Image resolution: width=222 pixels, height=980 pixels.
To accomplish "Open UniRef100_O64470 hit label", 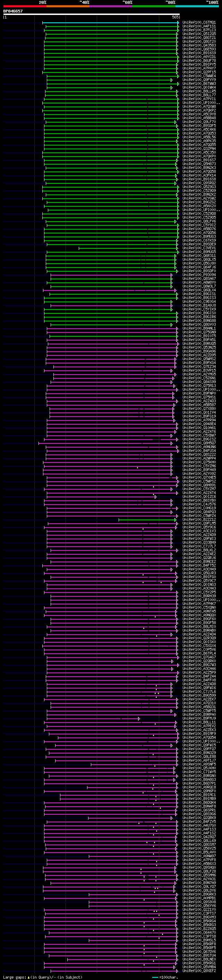I will tap(199, 932).
